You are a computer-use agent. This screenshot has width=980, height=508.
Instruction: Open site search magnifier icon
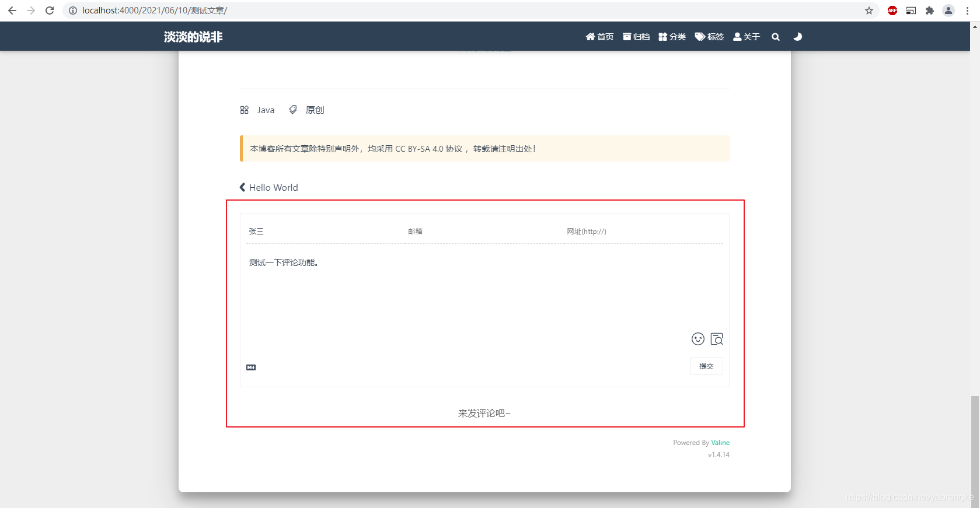tap(776, 37)
